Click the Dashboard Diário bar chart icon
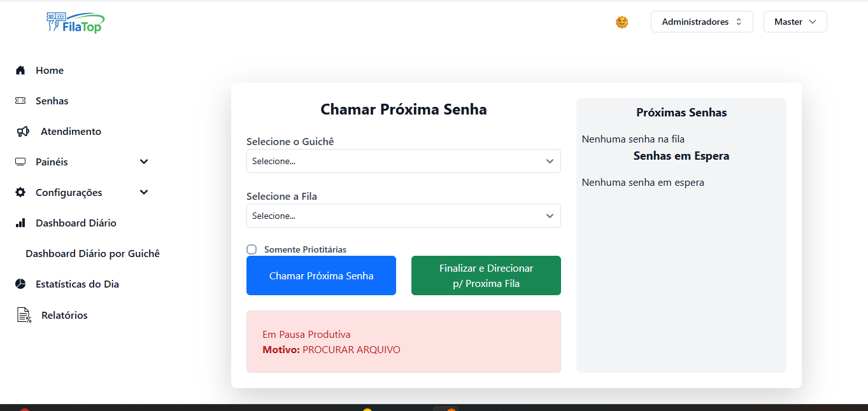 coord(20,223)
